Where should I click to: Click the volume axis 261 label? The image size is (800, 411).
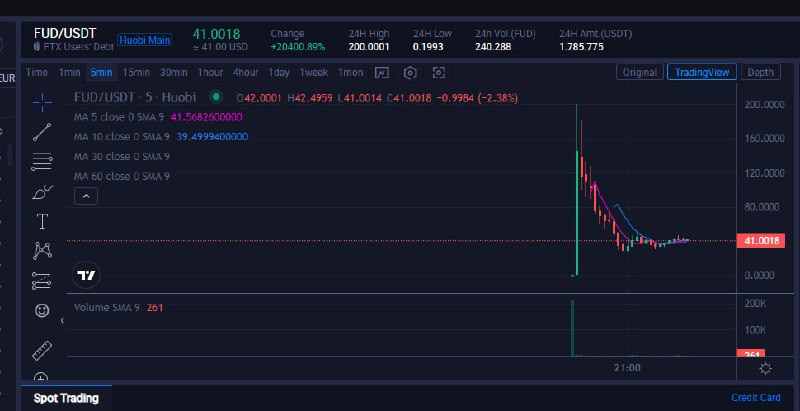coord(751,353)
